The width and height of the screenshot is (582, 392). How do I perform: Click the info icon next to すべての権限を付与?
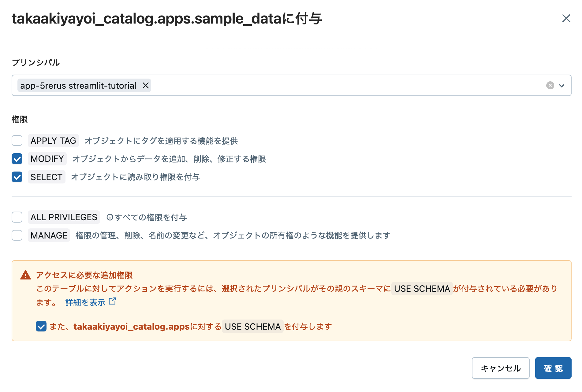110,217
